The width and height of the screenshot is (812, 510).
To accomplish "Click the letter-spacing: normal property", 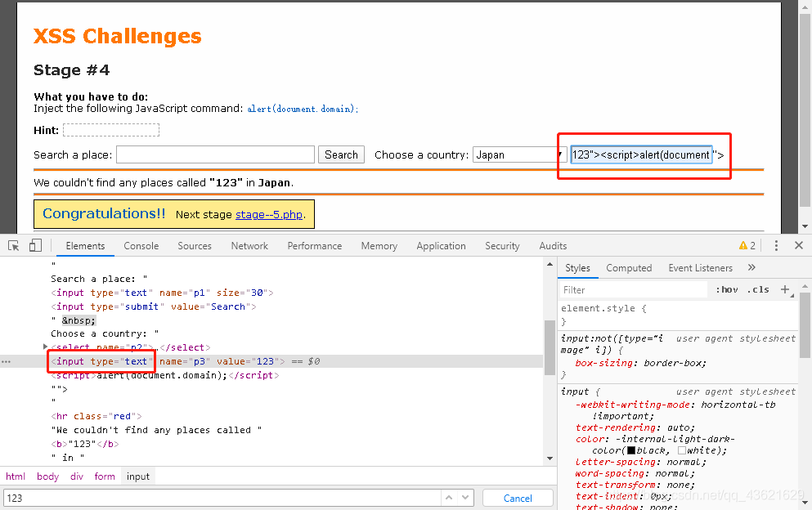I will [x=640, y=462].
